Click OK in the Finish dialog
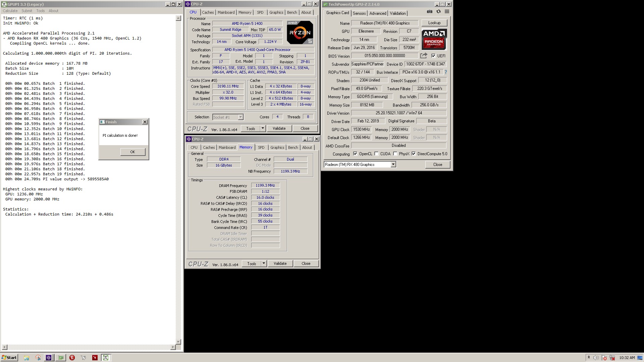The height and width of the screenshot is (362, 644). (132, 152)
